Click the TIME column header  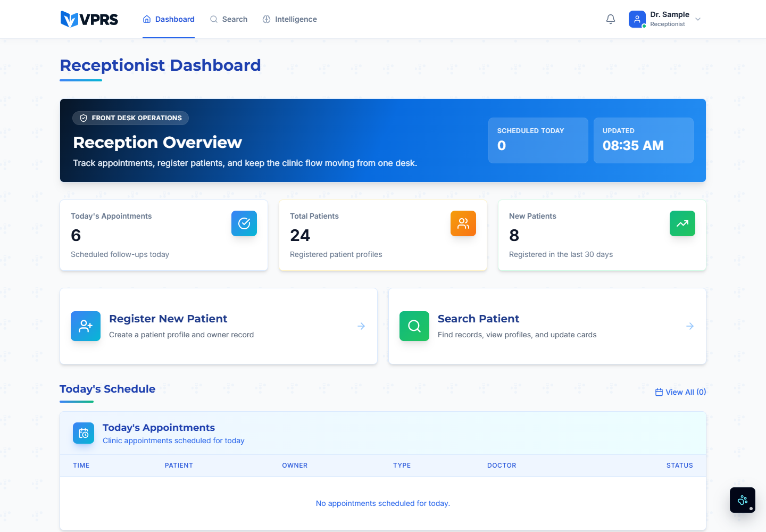pyautogui.click(x=81, y=465)
